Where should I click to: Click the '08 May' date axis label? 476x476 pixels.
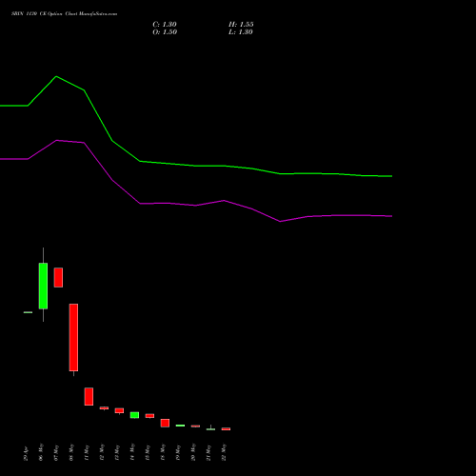(71, 452)
